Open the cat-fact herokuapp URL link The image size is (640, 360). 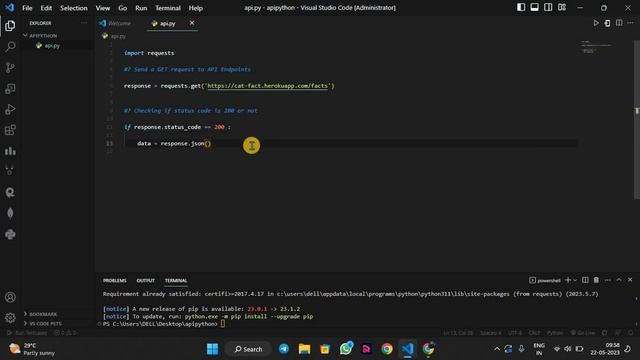point(267,86)
